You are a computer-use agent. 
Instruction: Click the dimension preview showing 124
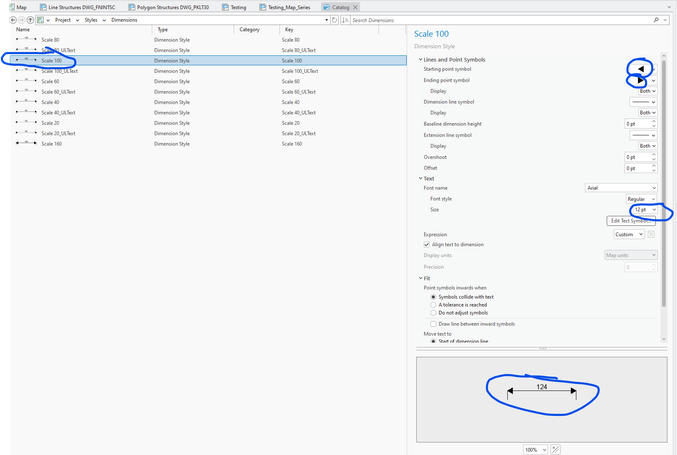click(x=541, y=391)
